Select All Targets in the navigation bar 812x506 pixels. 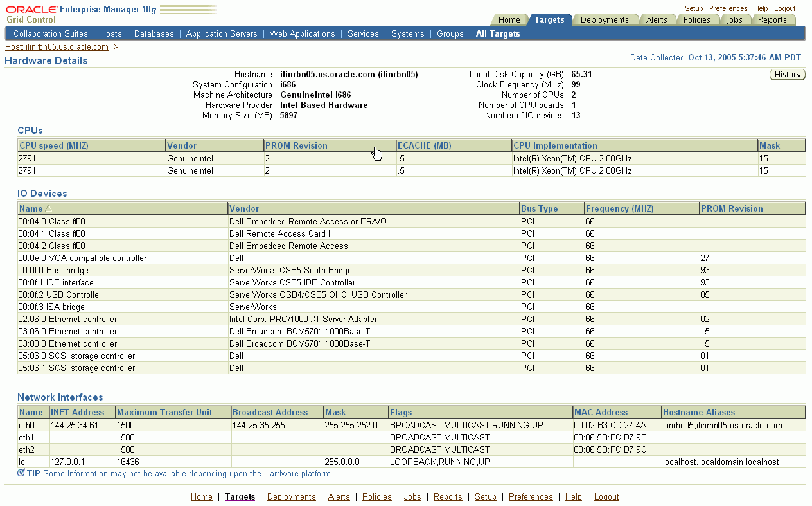499,33
